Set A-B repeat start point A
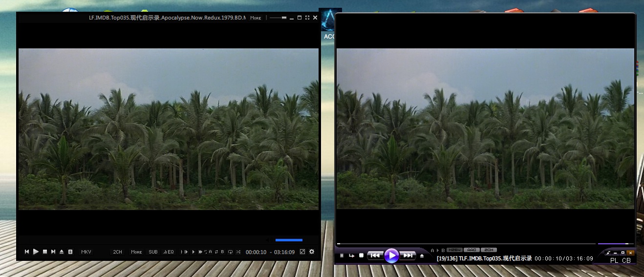 coord(211,252)
